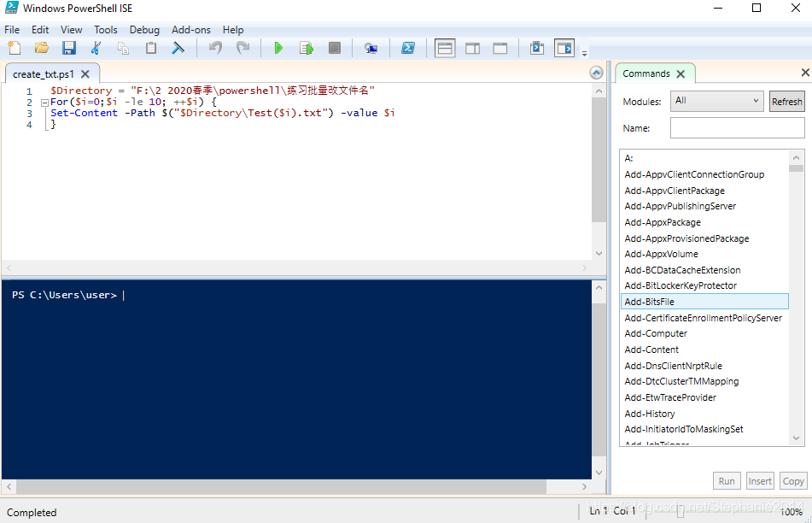
Task: Insert the selected command button
Action: (760, 481)
